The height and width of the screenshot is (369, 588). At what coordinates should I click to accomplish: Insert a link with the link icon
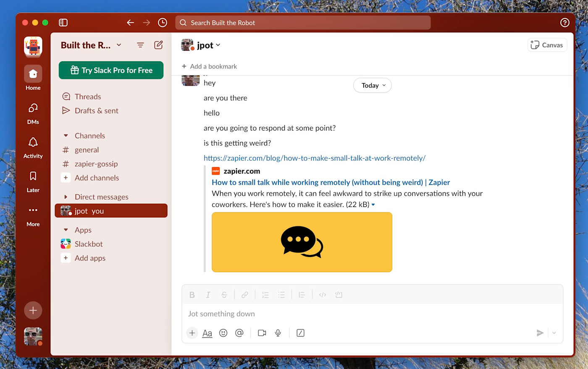[x=244, y=295]
